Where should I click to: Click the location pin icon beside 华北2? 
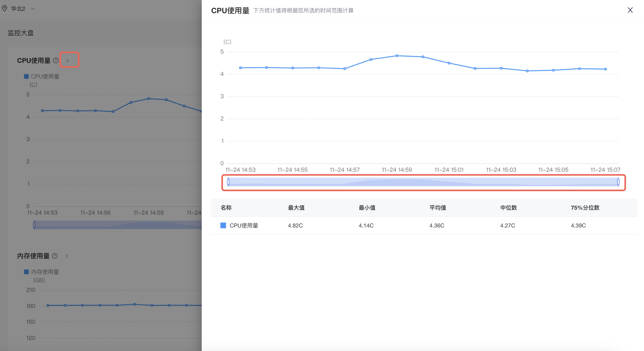click(4, 9)
